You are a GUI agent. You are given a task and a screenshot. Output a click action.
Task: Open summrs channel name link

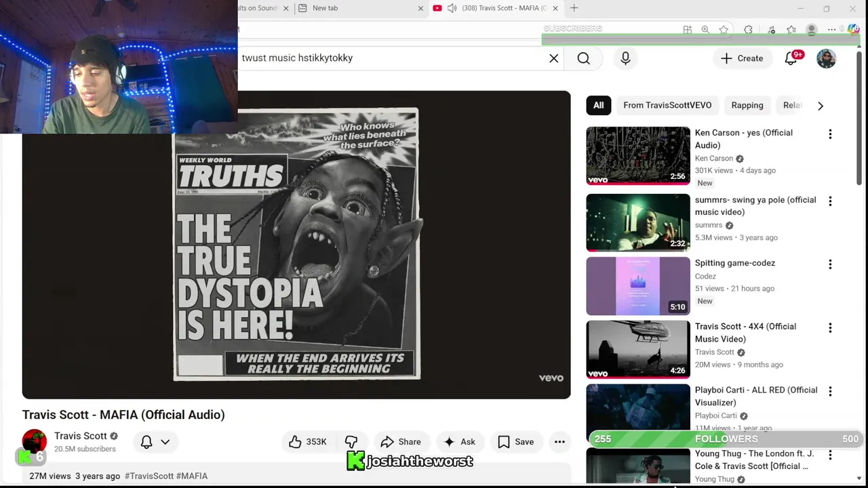(x=709, y=225)
